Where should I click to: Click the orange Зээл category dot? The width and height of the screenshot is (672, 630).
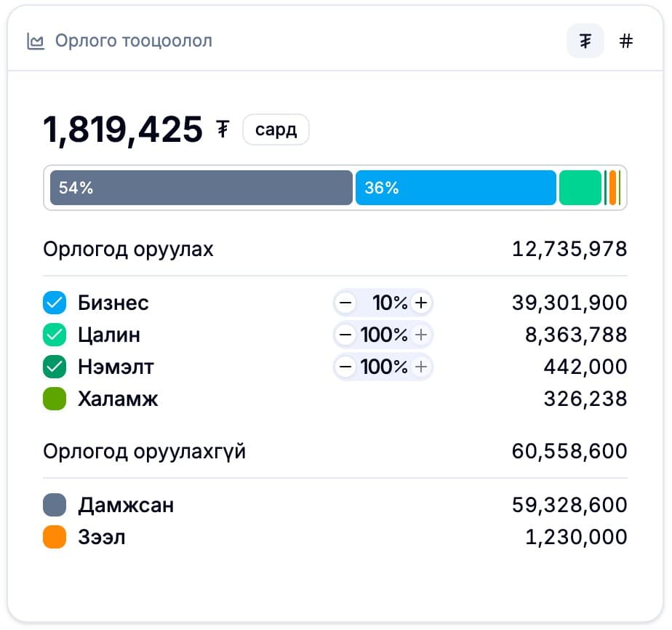[x=55, y=537]
